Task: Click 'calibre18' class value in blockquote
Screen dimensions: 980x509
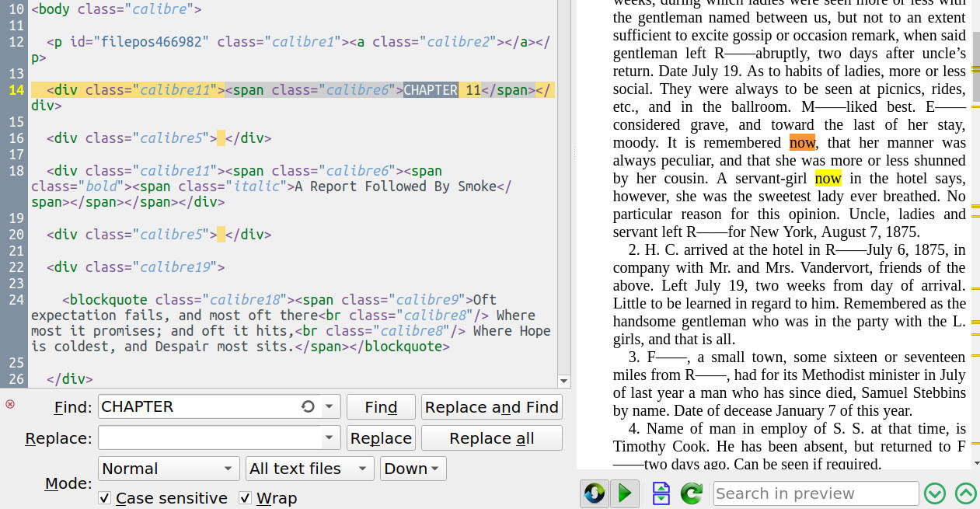Action: pyautogui.click(x=245, y=300)
